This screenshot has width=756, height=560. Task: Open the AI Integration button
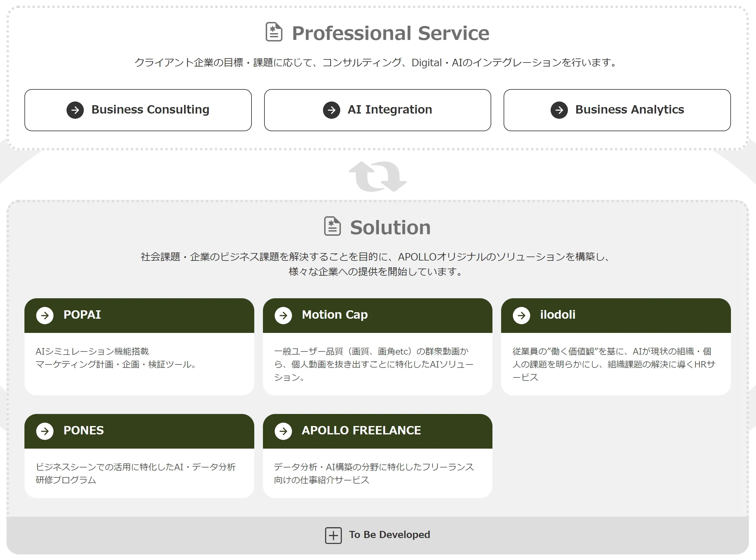(x=390, y=110)
